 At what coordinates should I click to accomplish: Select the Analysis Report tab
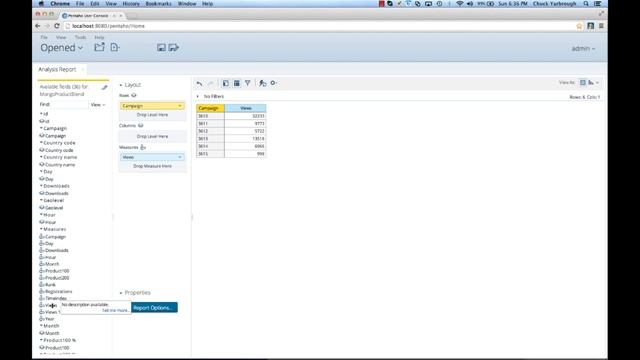57,69
